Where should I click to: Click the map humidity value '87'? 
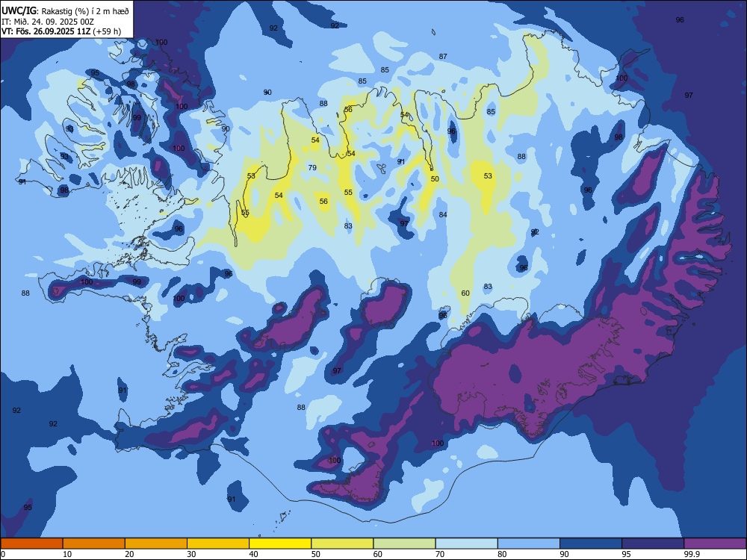tap(443, 56)
